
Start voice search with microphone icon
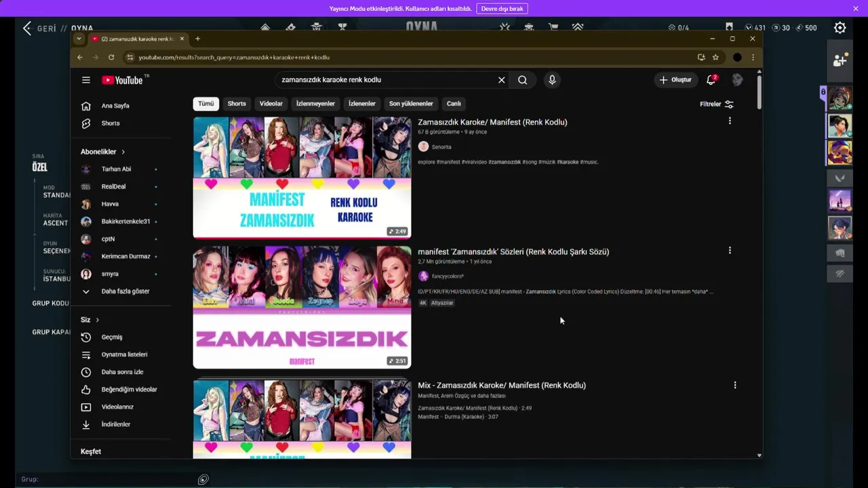click(x=552, y=80)
